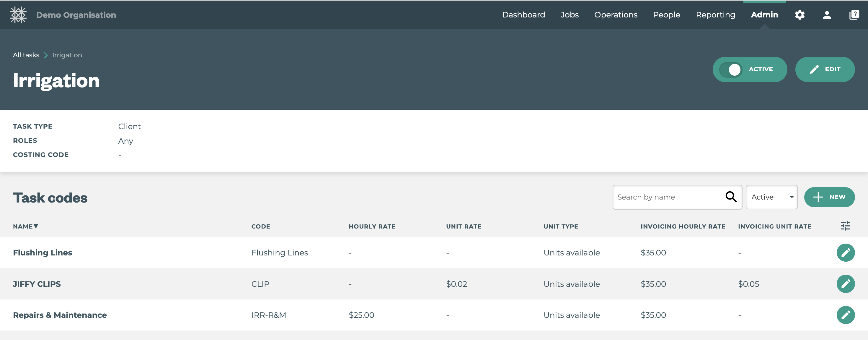Screen dimensions: 868x340
Task: Open the settings gear icon
Action: (x=800, y=15)
